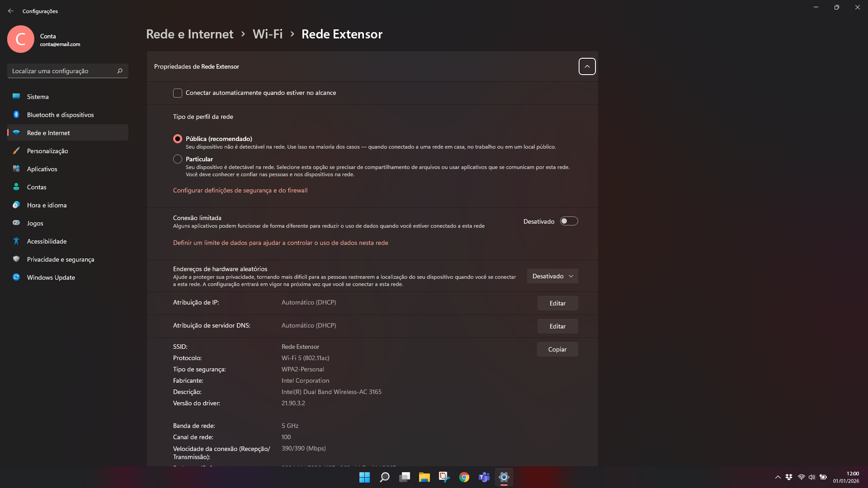868x488 pixels.
Task: Navigate to Wi-Fi breadcrumb
Action: click(x=267, y=34)
